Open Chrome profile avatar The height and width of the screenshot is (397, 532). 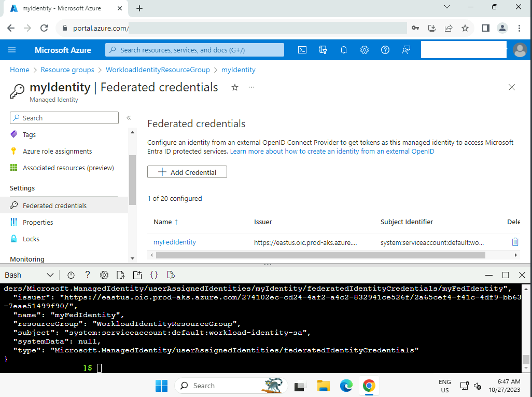click(502, 28)
